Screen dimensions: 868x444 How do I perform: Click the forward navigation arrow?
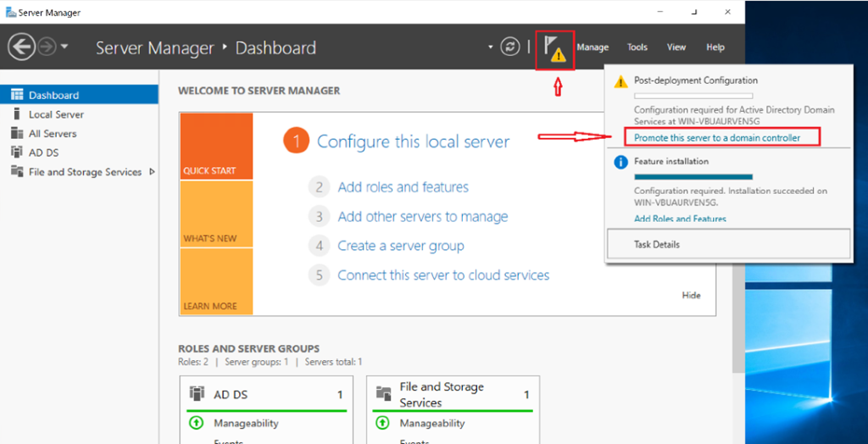click(47, 47)
